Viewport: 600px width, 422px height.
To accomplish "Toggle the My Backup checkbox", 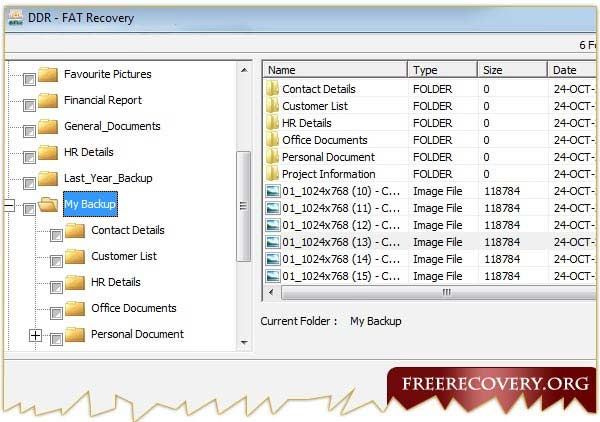I will coord(29,210).
